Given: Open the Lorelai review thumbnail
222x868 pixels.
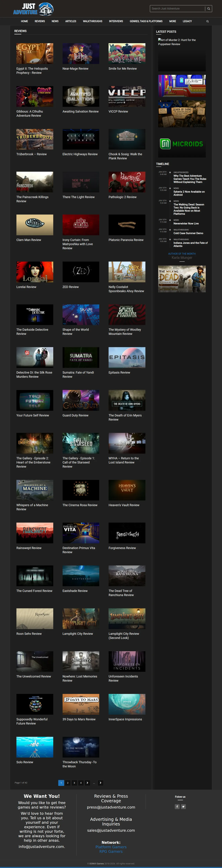Looking at the screenshot, I should 35,272.
